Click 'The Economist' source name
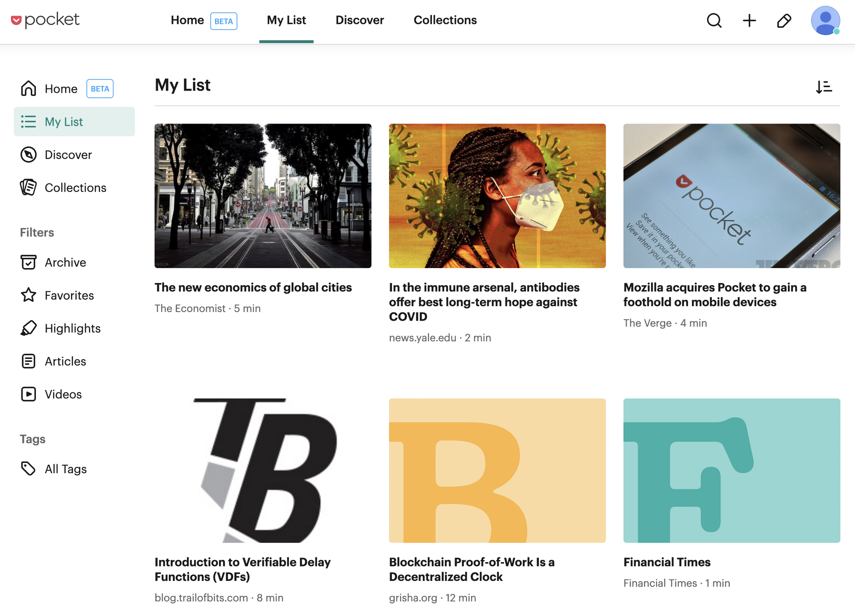 (x=190, y=308)
